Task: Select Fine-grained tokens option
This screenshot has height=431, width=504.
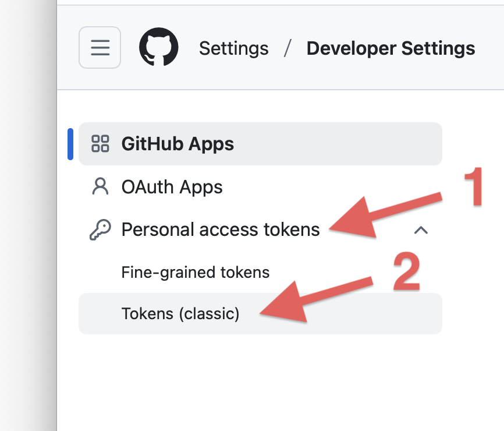Action: pos(195,271)
